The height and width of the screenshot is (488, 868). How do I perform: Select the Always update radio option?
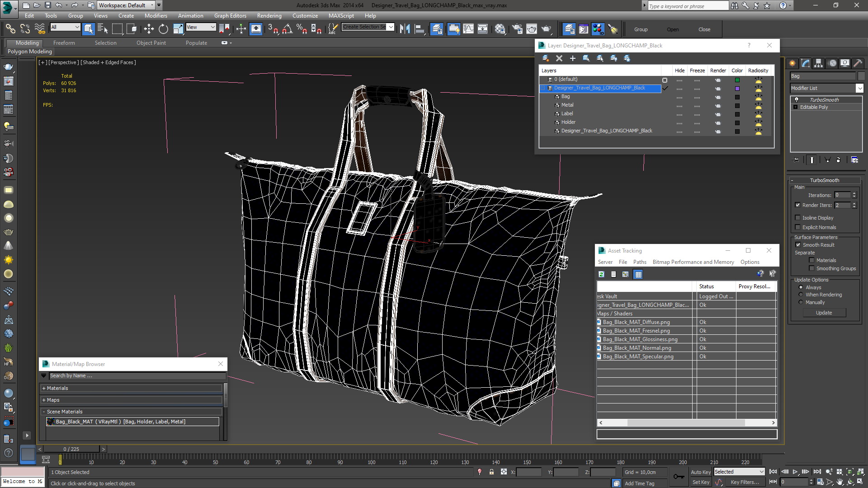tap(801, 287)
